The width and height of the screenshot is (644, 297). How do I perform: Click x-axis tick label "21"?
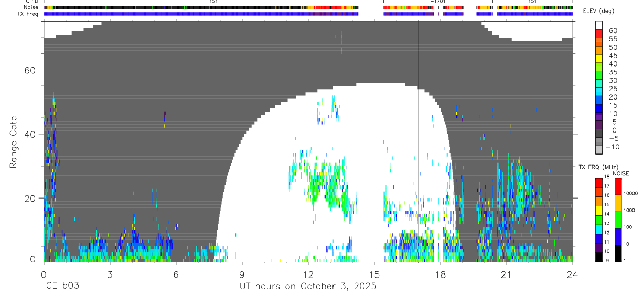[x=506, y=274]
